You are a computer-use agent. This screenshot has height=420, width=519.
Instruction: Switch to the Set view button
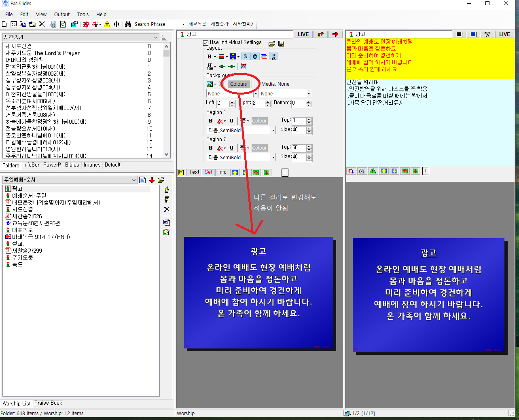pos(208,173)
